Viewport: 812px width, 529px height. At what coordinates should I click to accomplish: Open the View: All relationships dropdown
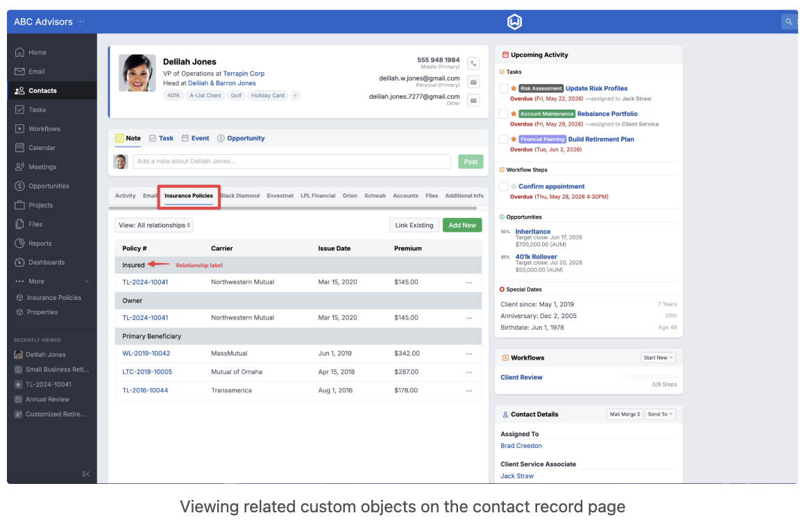point(154,226)
